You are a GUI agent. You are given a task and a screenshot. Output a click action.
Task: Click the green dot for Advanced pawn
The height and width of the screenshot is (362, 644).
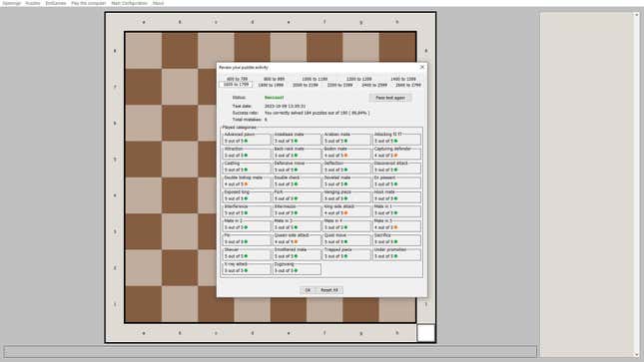(246, 142)
